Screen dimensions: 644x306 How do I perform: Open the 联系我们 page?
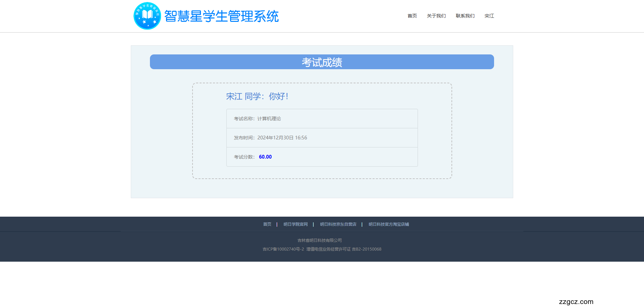465,16
